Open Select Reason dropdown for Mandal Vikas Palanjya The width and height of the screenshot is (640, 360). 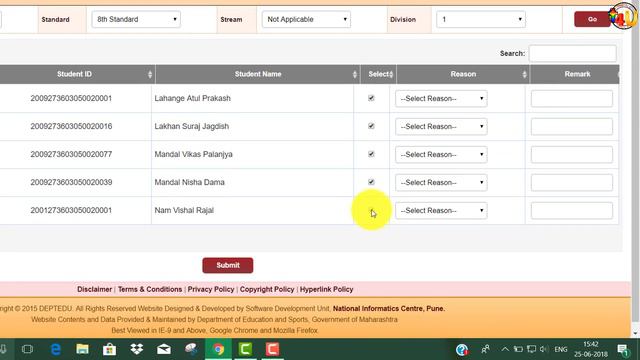coord(441,155)
